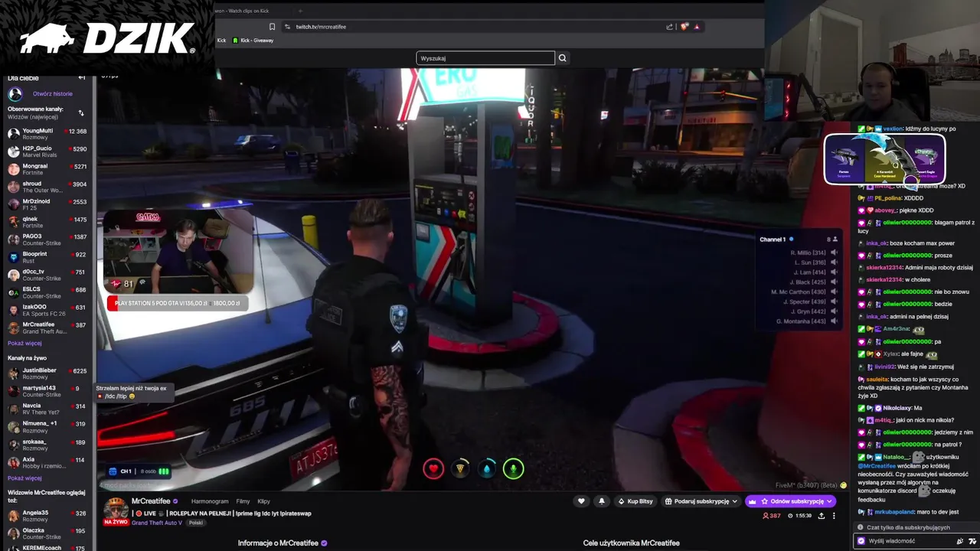
Task: Open Brave Shields icon
Action: [684, 27]
